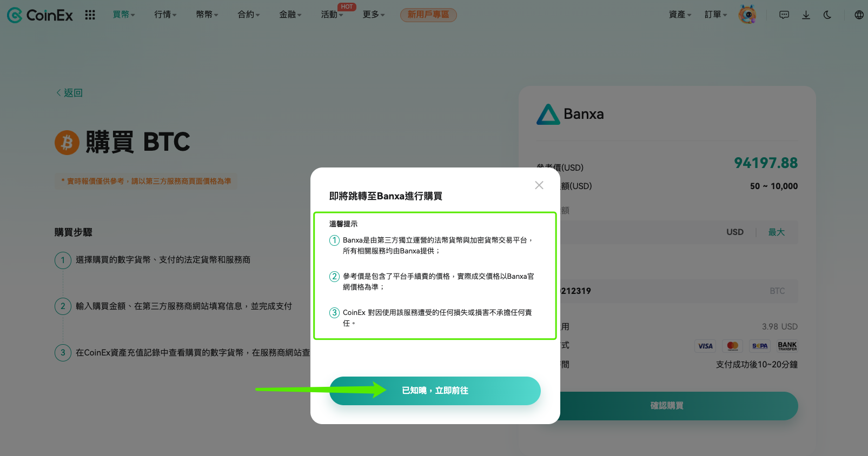Click the USD amount input field

click(x=667, y=232)
